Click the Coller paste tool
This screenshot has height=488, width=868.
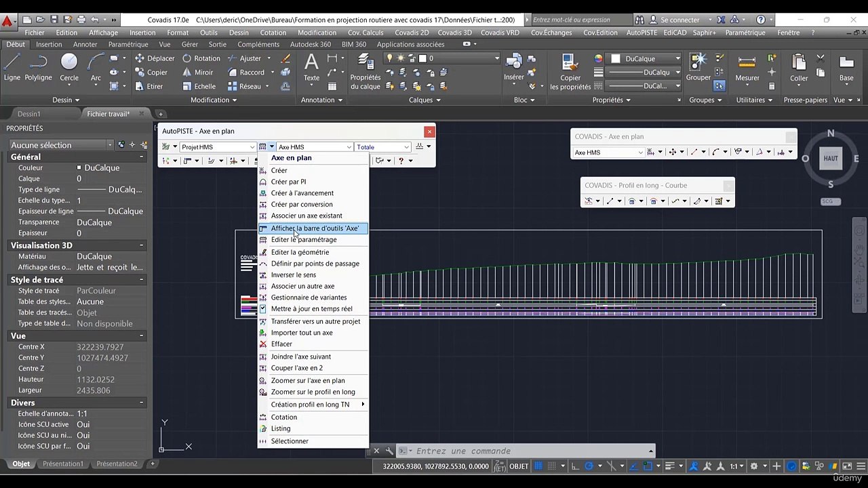coord(799,68)
